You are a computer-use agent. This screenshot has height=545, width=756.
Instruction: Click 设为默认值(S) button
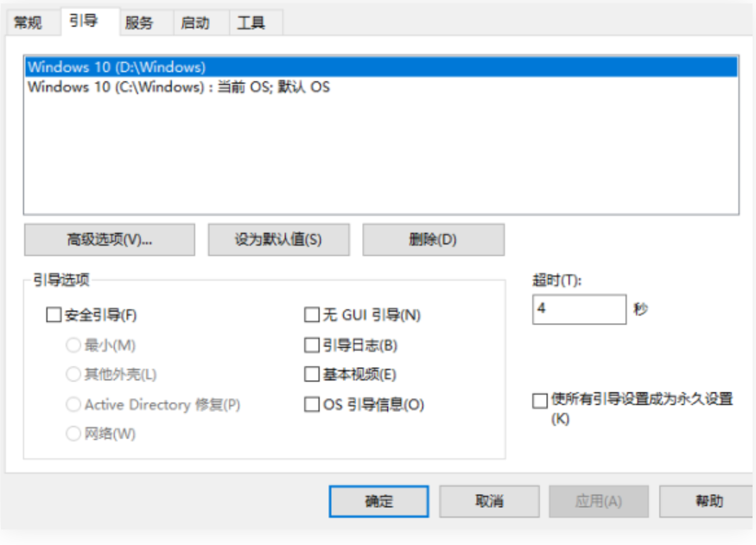(279, 239)
